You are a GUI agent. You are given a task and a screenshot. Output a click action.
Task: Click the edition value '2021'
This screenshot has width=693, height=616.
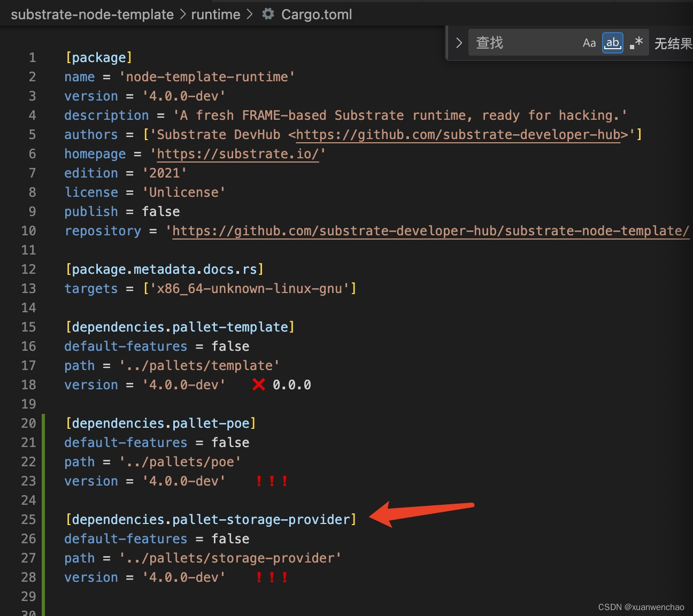pyautogui.click(x=165, y=173)
